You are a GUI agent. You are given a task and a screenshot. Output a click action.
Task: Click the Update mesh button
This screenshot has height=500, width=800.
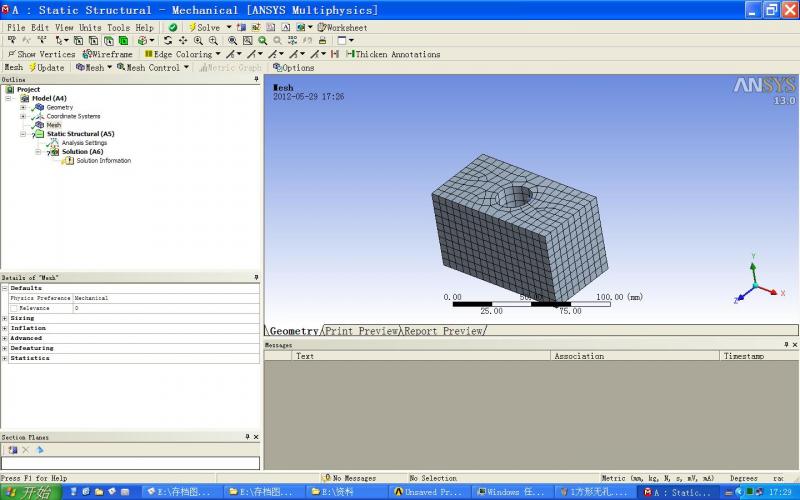tap(46, 67)
